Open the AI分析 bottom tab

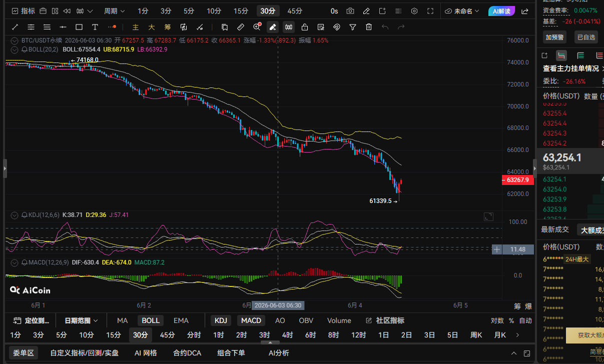click(279, 353)
